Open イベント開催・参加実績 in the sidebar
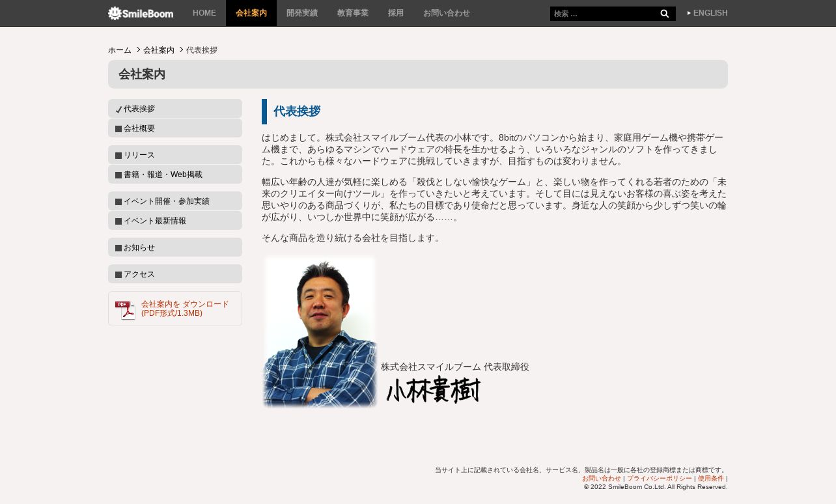 coord(175,201)
